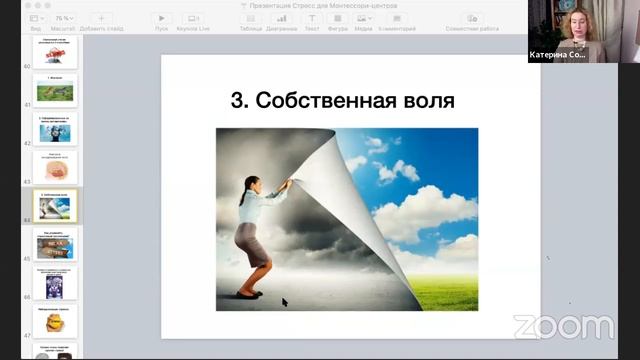Viewport: 640px width, 360px height.
Task: Select the woman peeling sky image on slide
Action: coord(347,220)
